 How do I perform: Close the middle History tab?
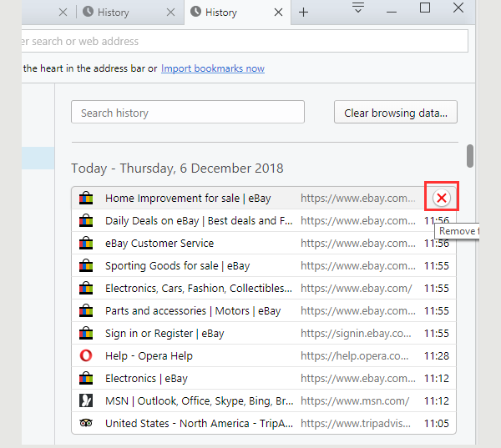click(170, 13)
